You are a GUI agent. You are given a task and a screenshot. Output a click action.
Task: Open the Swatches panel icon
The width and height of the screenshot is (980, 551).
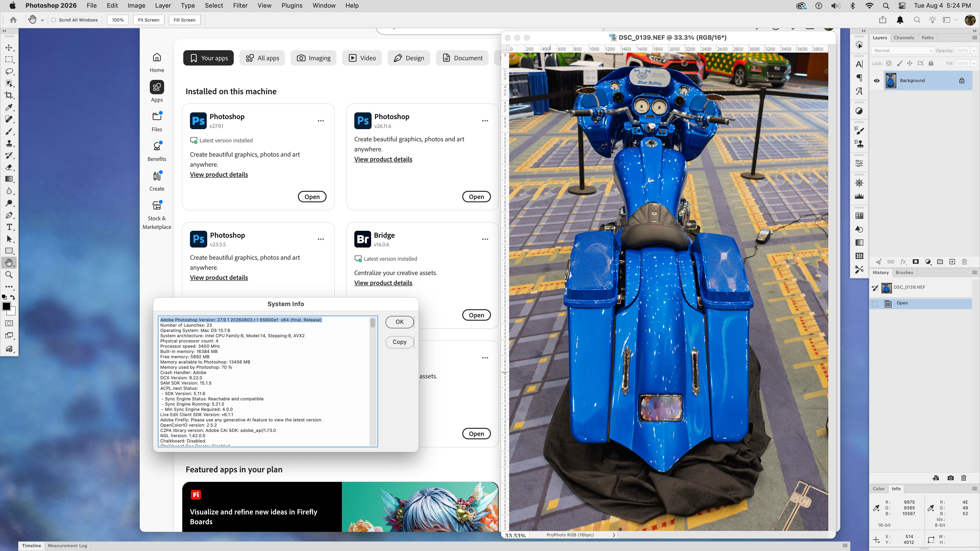pyautogui.click(x=859, y=216)
